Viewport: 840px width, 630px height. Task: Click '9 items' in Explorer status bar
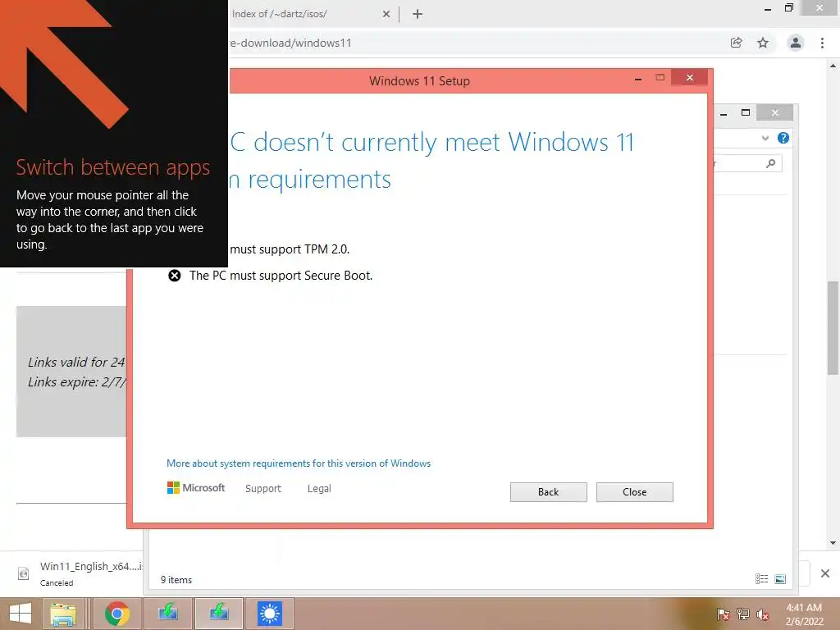tap(176, 580)
